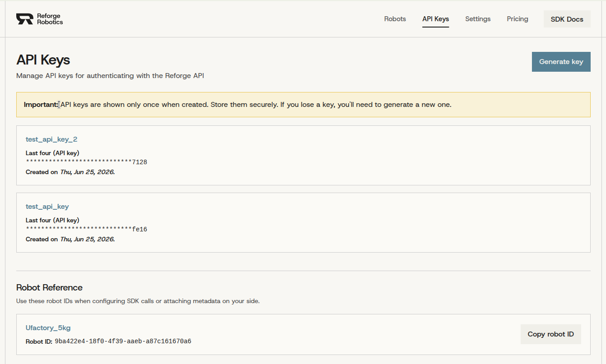Open the Robots page
Screen dimensions: 606x364
pos(395,19)
